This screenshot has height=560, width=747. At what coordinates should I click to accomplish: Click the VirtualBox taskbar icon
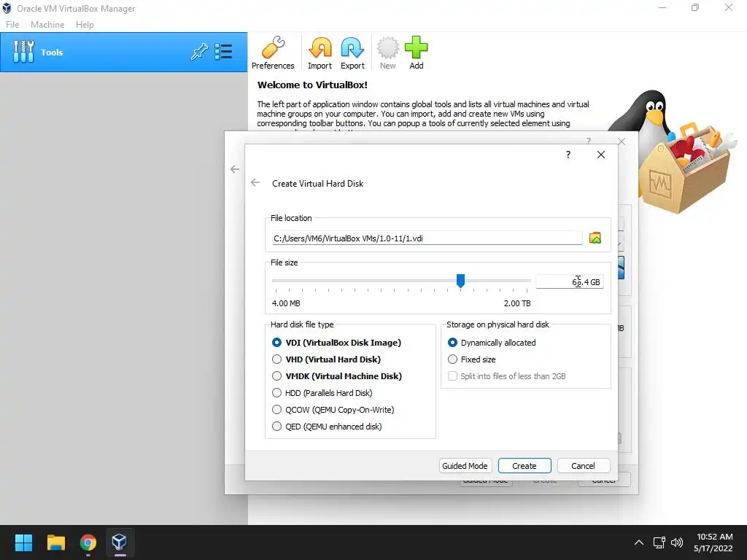(x=119, y=542)
